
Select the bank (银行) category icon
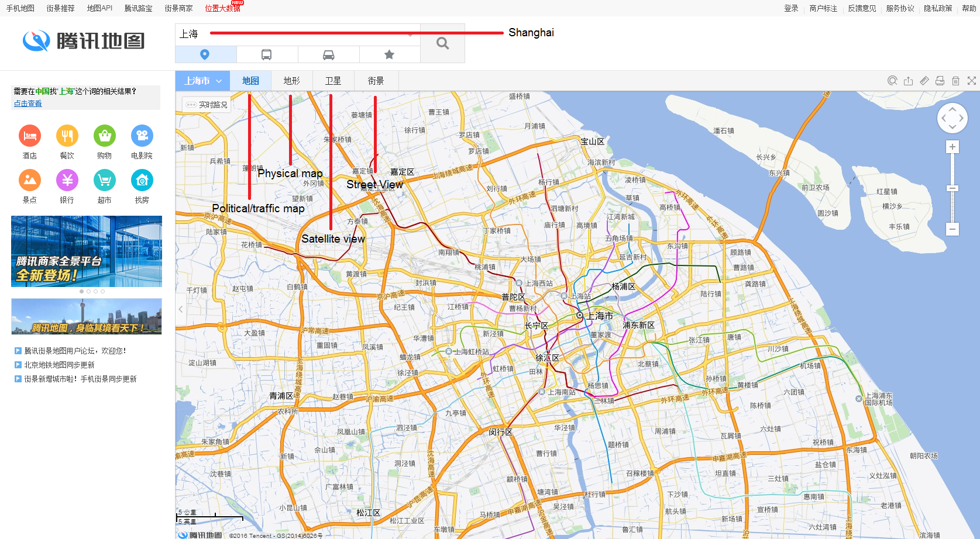tap(67, 180)
